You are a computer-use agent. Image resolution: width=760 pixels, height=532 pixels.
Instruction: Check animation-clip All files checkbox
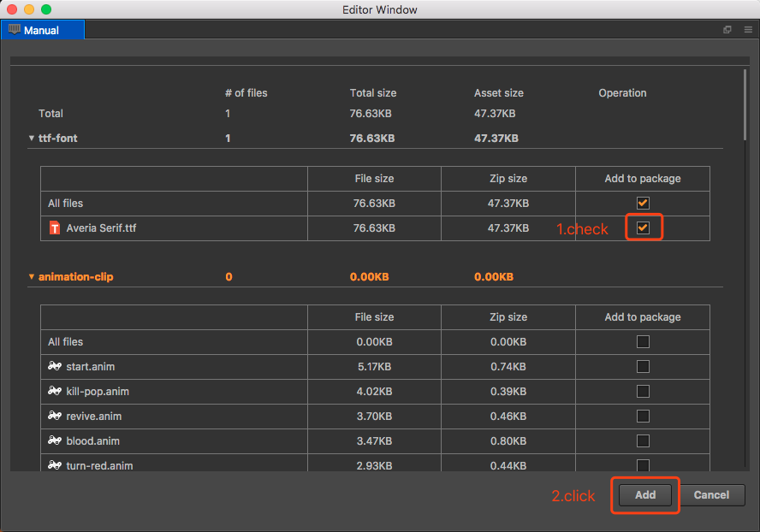(x=643, y=341)
